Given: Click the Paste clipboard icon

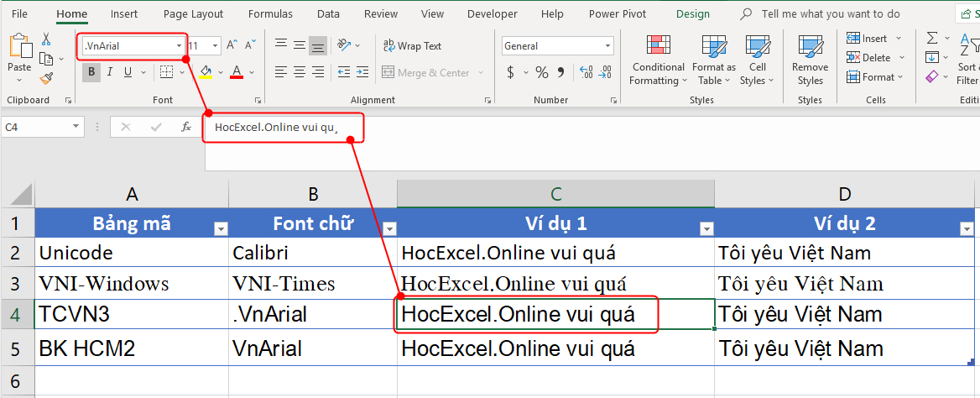Looking at the screenshot, I should 19,47.
